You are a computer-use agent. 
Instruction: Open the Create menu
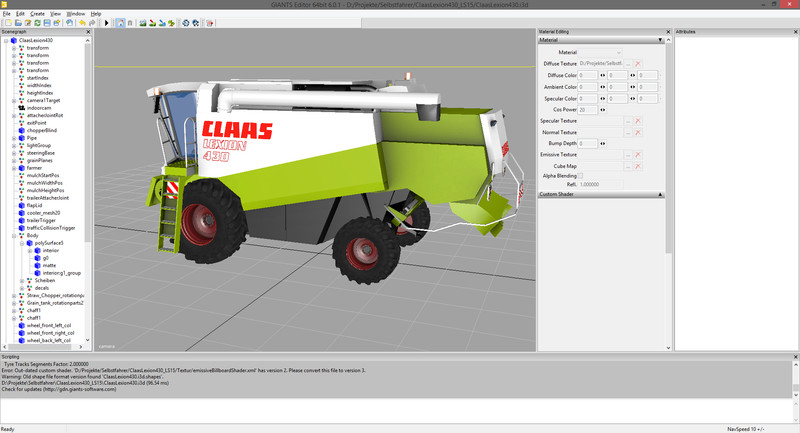[x=35, y=13]
